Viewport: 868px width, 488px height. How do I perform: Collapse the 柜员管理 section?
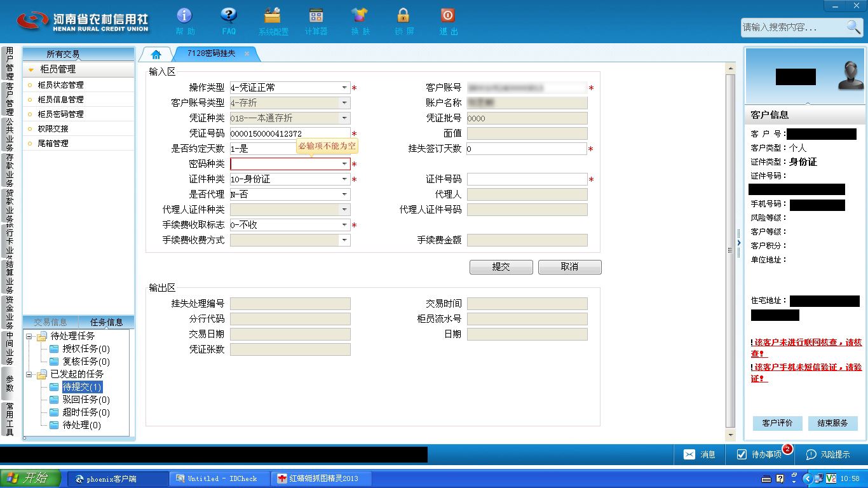click(x=31, y=69)
